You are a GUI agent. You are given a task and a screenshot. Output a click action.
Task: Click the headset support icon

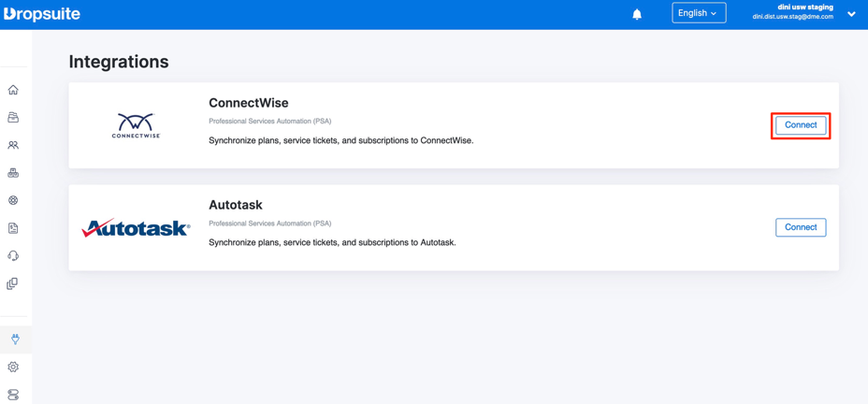[13, 255]
